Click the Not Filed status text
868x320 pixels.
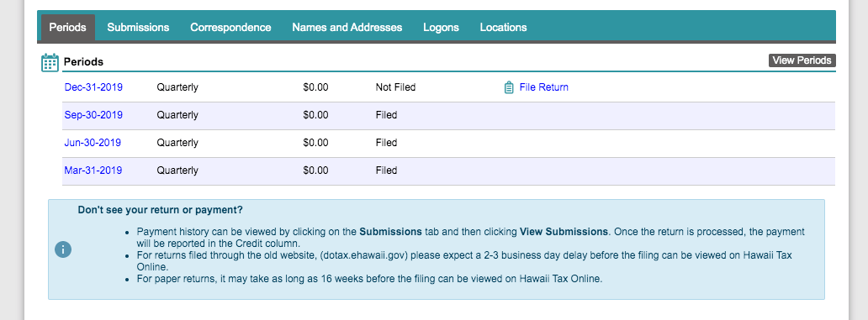395,87
